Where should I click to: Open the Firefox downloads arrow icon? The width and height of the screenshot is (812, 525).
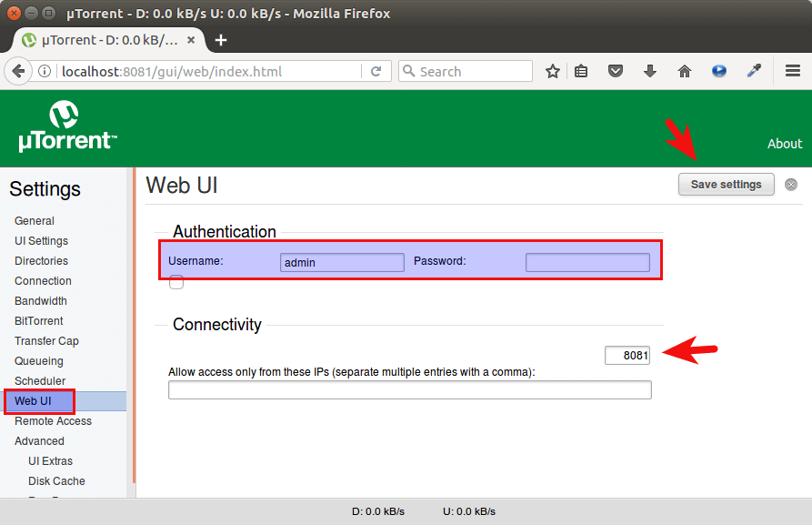pos(650,71)
